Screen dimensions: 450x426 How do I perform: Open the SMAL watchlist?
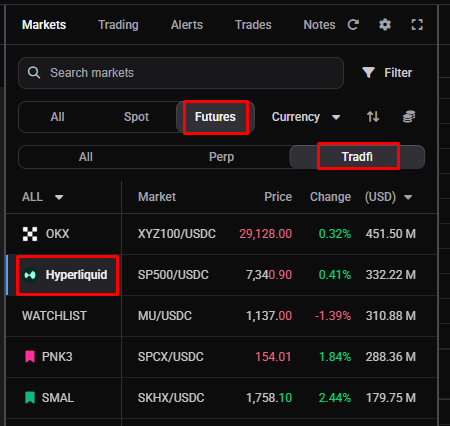(x=64, y=398)
